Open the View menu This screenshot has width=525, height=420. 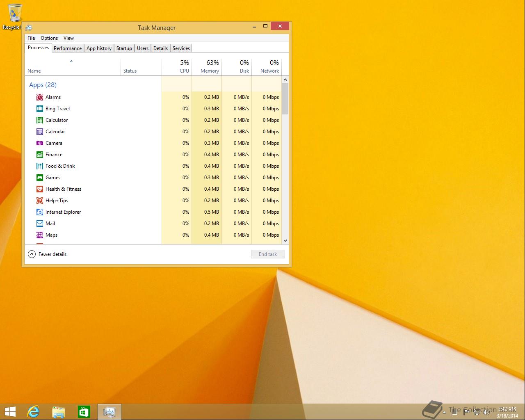click(68, 38)
